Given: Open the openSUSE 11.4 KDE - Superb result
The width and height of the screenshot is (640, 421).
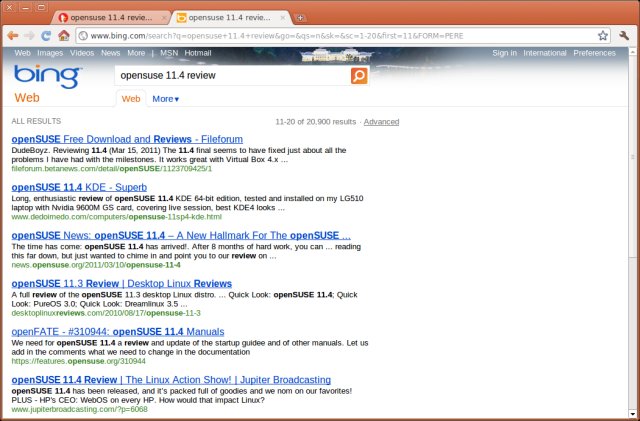Looking at the screenshot, I should click(x=79, y=187).
